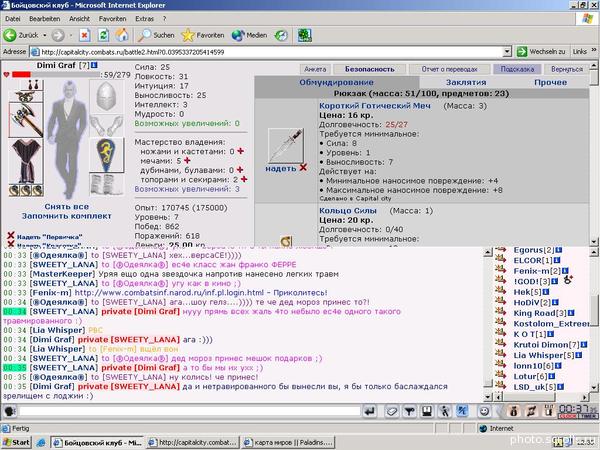
Task: Click the smiley face icon in chat bar
Action: (484, 412)
